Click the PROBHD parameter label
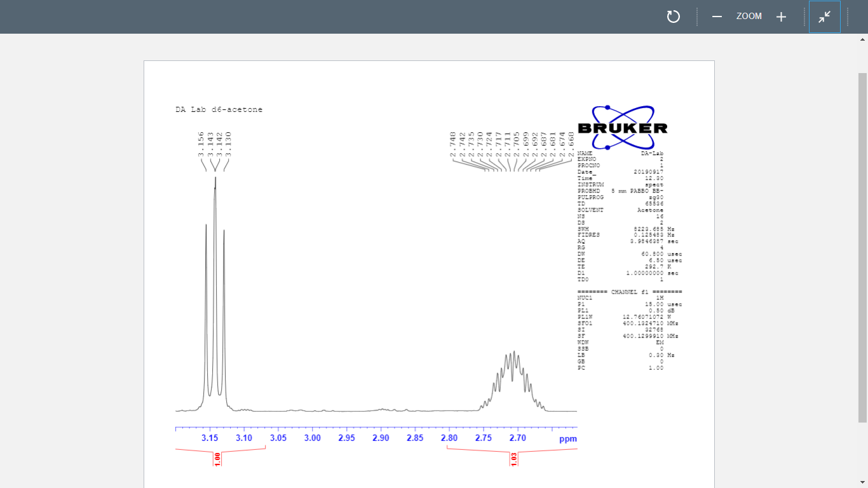 [588, 191]
